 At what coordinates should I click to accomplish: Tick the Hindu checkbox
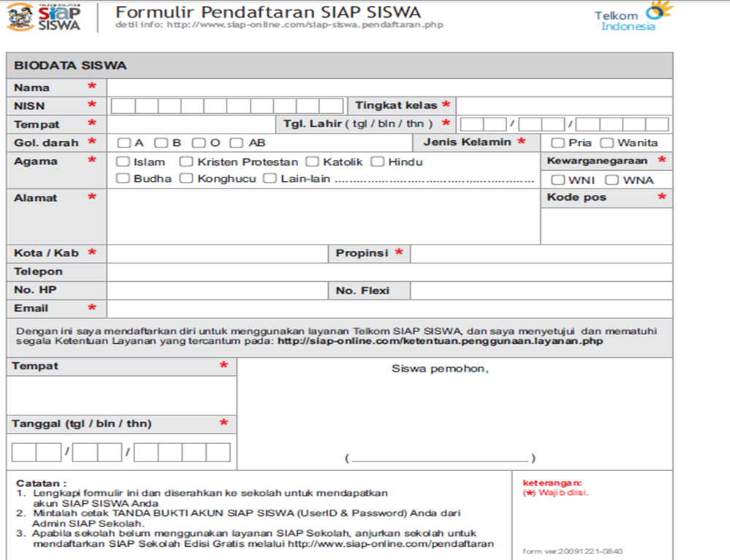[377, 161]
